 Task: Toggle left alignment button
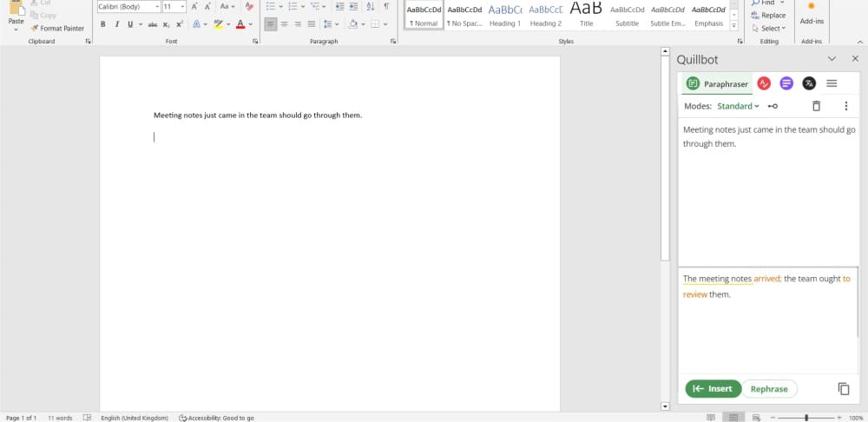[270, 24]
